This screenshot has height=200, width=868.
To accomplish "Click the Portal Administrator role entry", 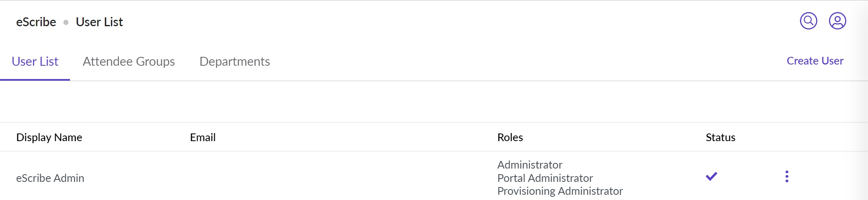I will (x=545, y=178).
